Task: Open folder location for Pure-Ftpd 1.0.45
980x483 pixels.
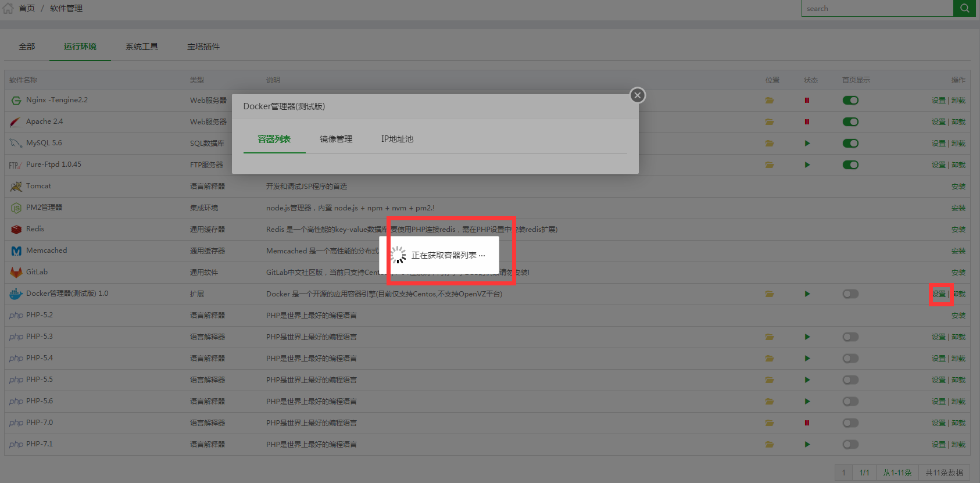Action: point(770,165)
